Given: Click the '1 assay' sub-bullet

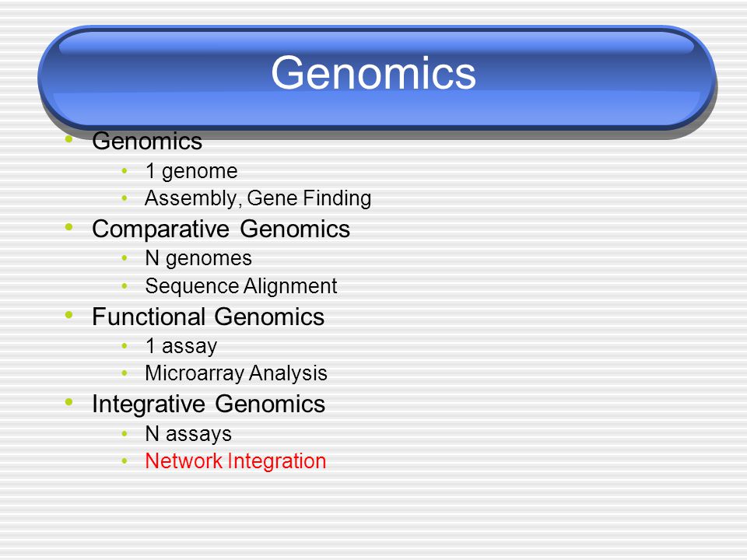Looking at the screenshot, I should pos(181,345).
